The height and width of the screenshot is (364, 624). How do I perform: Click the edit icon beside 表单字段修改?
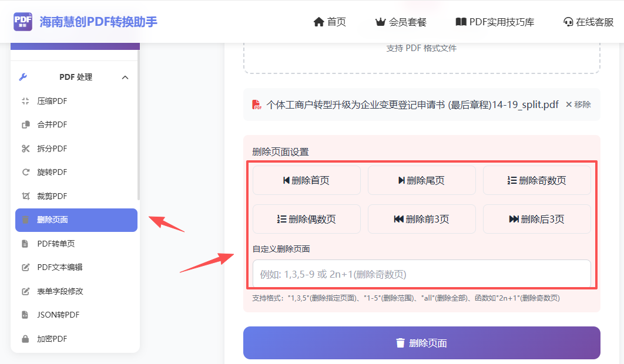[25, 291]
